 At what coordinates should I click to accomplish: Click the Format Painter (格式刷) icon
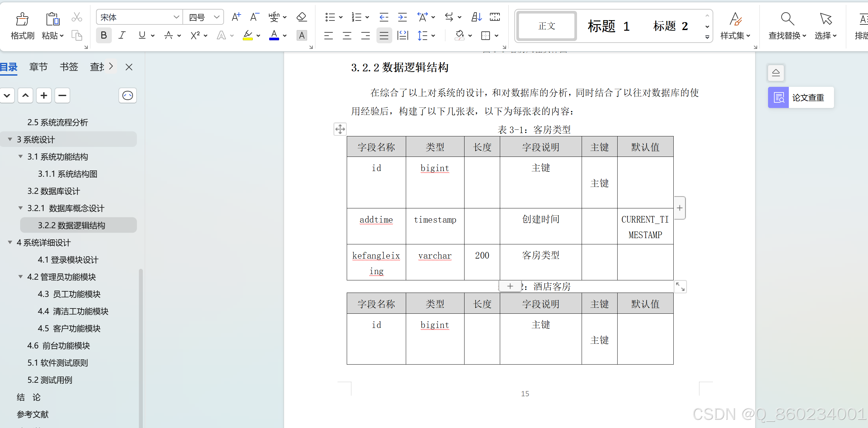22,19
